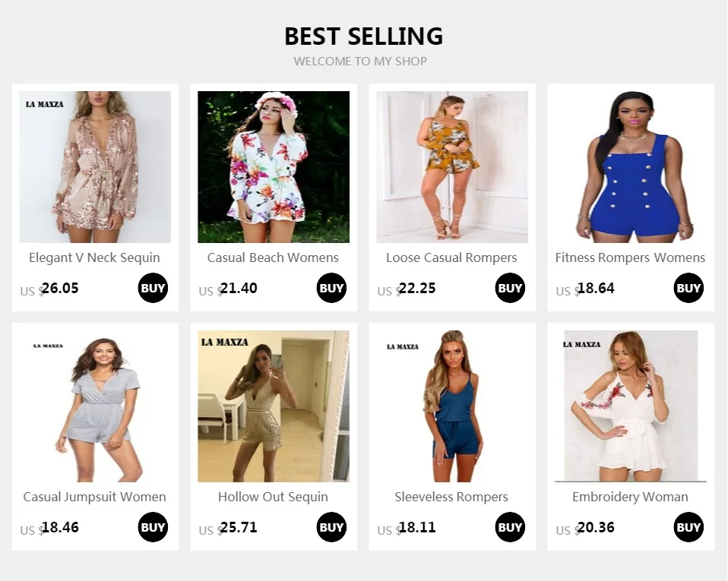
Task: Click BUY for the Hollow Out Sequin romper
Action: click(x=331, y=527)
